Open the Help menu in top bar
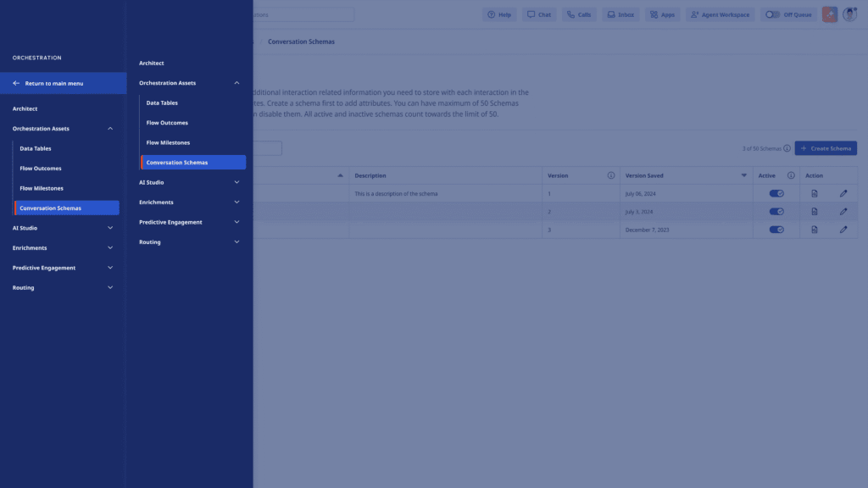This screenshot has height=488, width=868. coord(499,15)
